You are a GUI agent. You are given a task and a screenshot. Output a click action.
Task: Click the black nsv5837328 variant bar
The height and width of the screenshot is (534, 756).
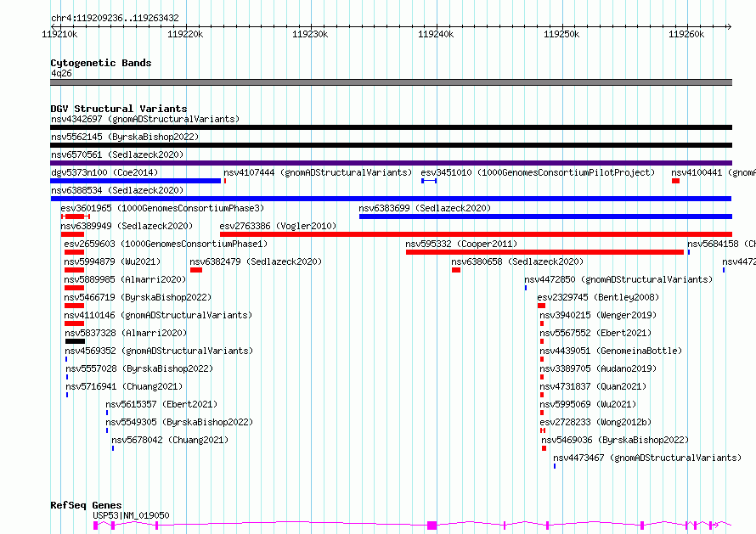[x=75, y=341]
